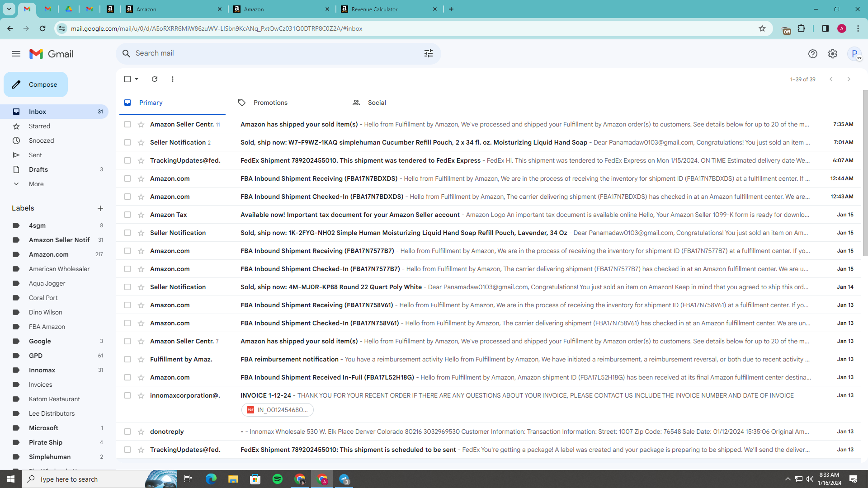Open the Gmail main menu hamburger icon
The height and width of the screenshot is (488, 868).
pos(16,54)
